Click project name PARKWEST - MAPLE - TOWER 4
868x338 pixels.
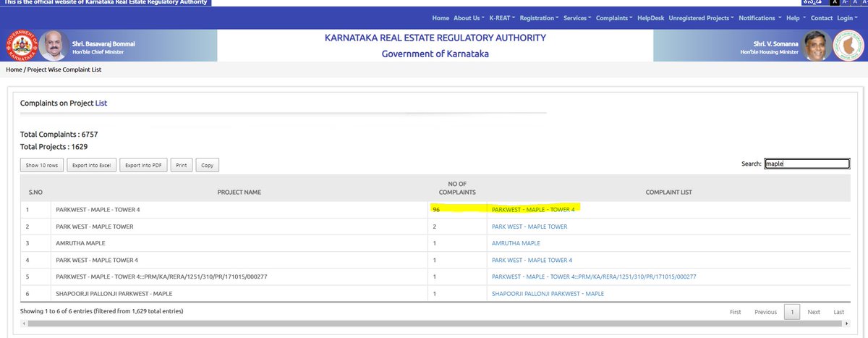98,209
